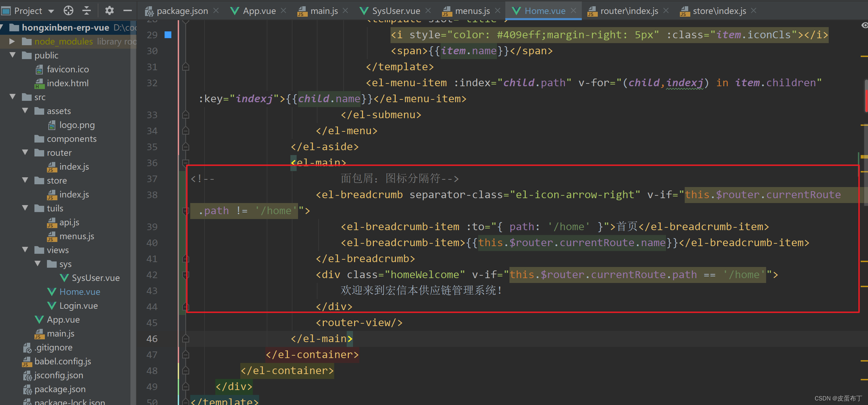Close the main.js tab
868x405 pixels.
tap(345, 11)
